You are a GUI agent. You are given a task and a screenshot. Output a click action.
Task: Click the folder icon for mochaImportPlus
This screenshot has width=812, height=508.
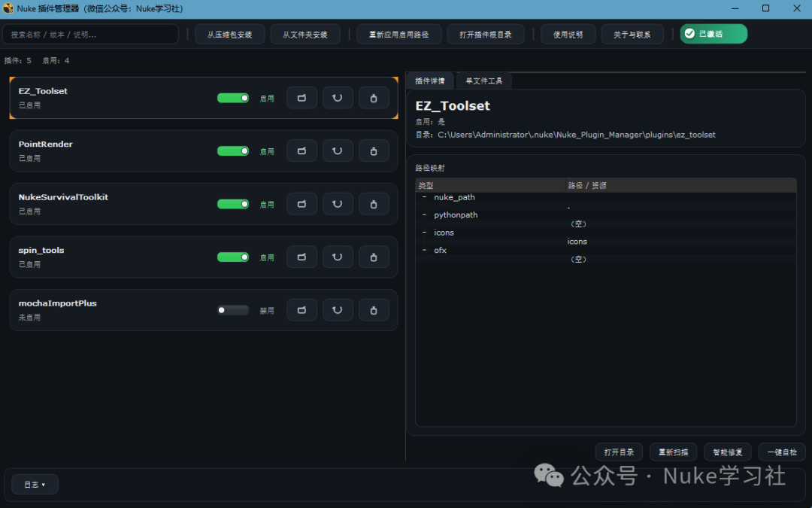[302, 310]
